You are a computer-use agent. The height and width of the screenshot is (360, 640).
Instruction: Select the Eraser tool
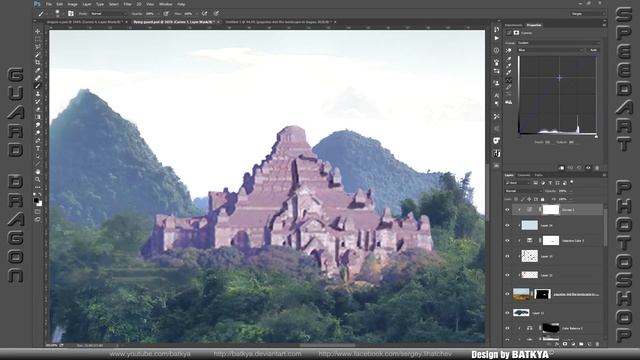pos(38,109)
